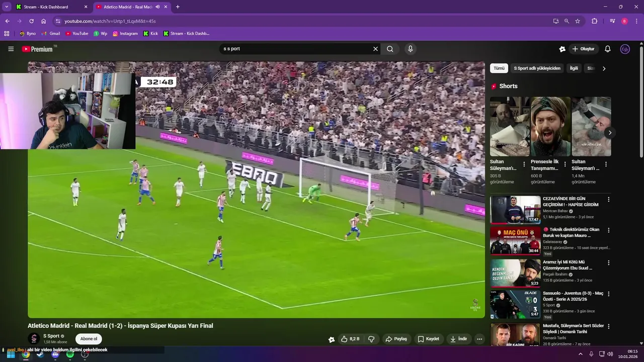Screen dimensions: 644x362
Task: Open options for Prensesle İlk Tanışmamı short
Action: (565, 164)
